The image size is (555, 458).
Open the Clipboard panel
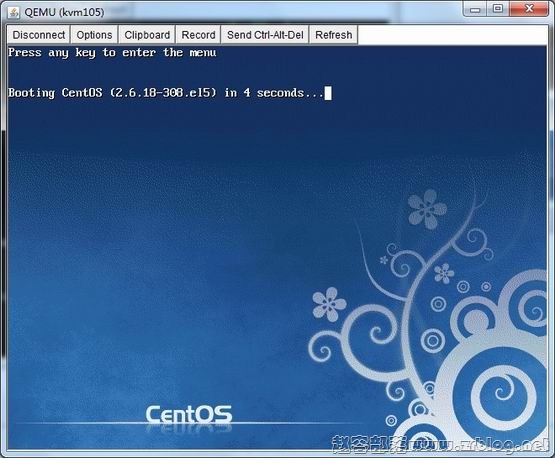click(147, 35)
